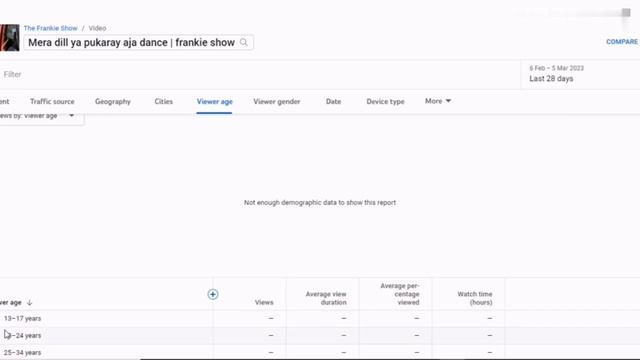Switch to Date tab

333,102
